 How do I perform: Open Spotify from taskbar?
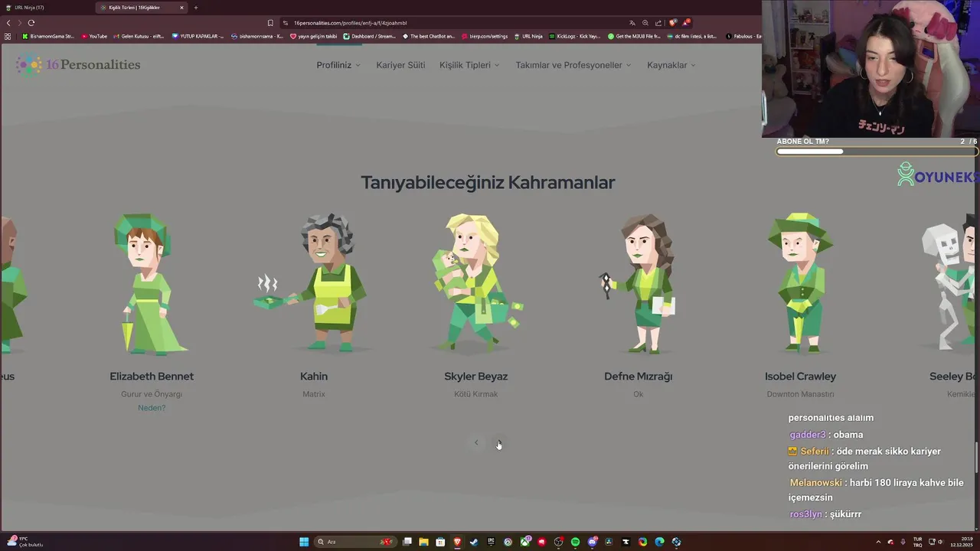tap(575, 542)
